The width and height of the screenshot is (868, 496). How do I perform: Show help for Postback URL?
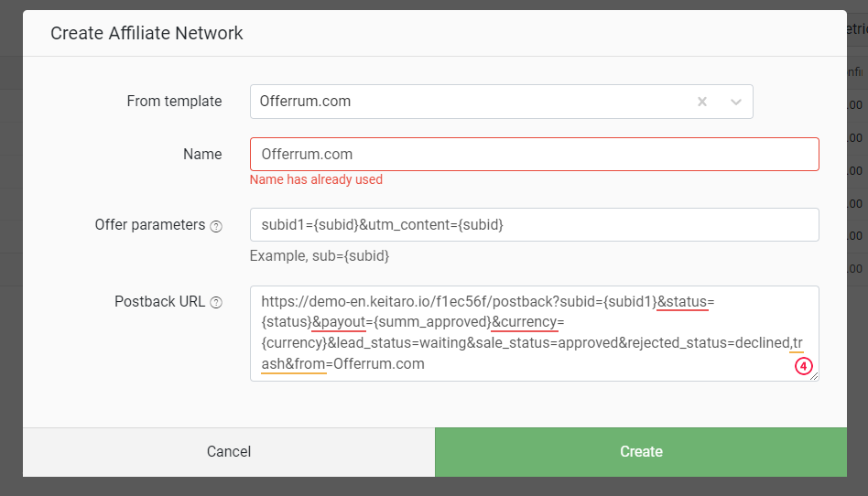(x=216, y=302)
